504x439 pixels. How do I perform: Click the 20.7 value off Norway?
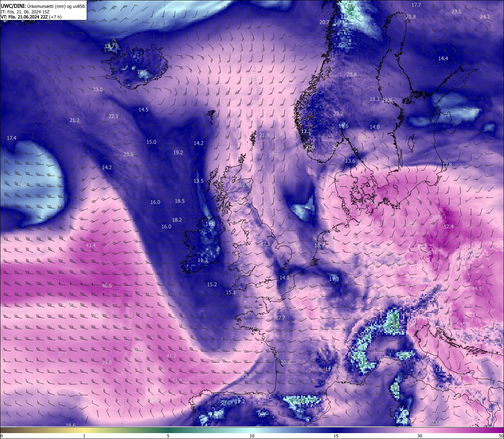(x=324, y=22)
